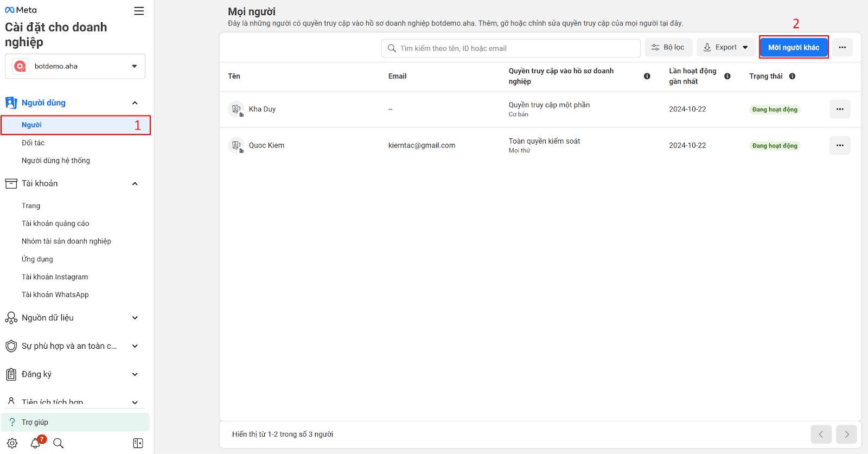The width and height of the screenshot is (868, 454).
Task: Click Quoc Kiem's Đang hoạt động status badge
Action: click(x=775, y=146)
